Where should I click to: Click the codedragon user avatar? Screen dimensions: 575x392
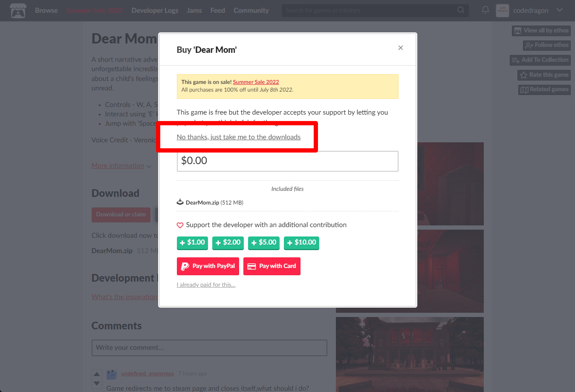(502, 10)
